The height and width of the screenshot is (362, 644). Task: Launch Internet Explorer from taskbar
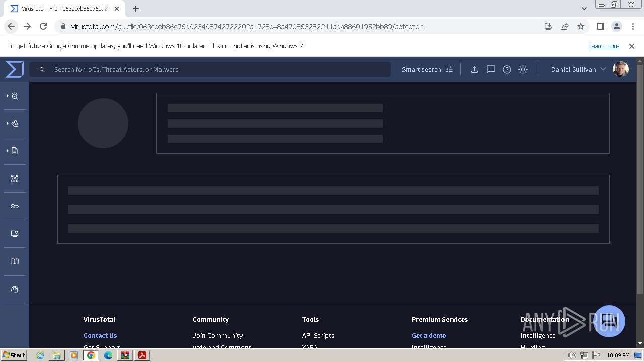pos(40,355)
